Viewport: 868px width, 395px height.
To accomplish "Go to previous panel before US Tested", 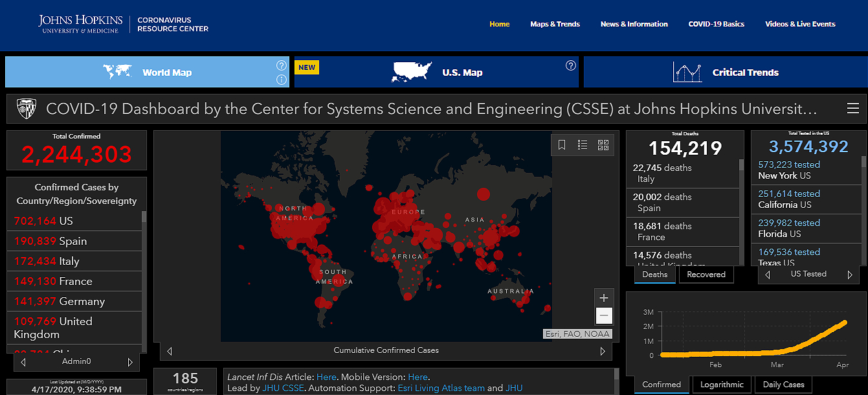I will 768,275.
